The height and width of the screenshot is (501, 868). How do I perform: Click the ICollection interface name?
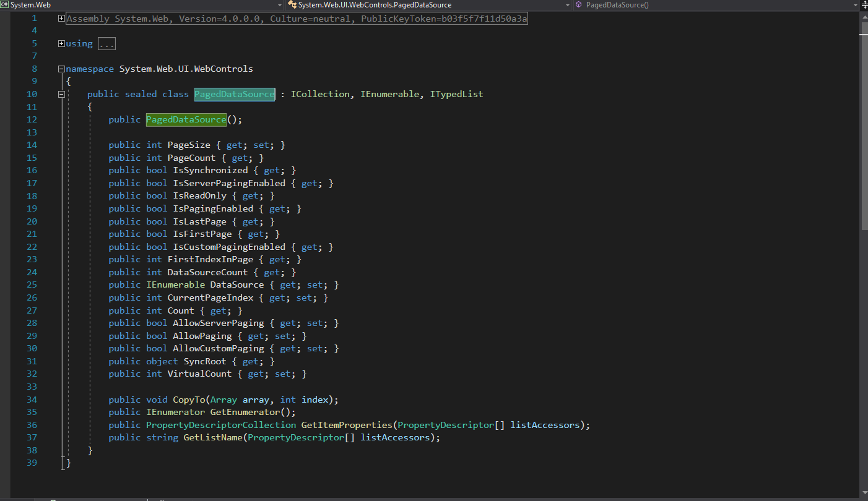[319, 94]
